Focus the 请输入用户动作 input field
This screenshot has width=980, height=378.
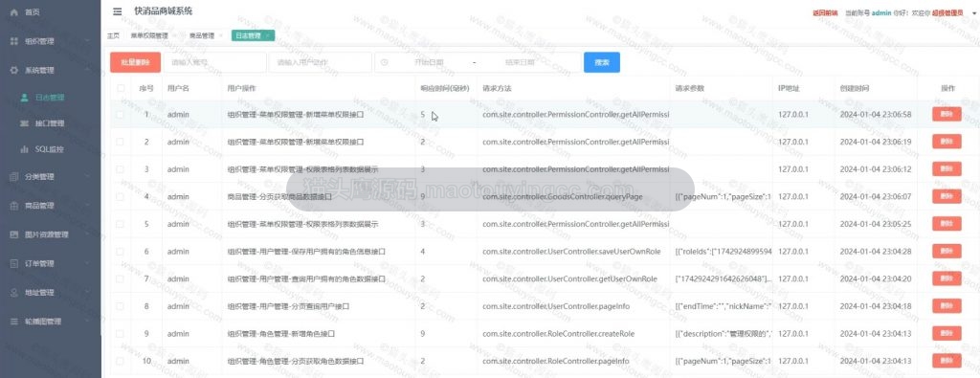coord(320,62)
